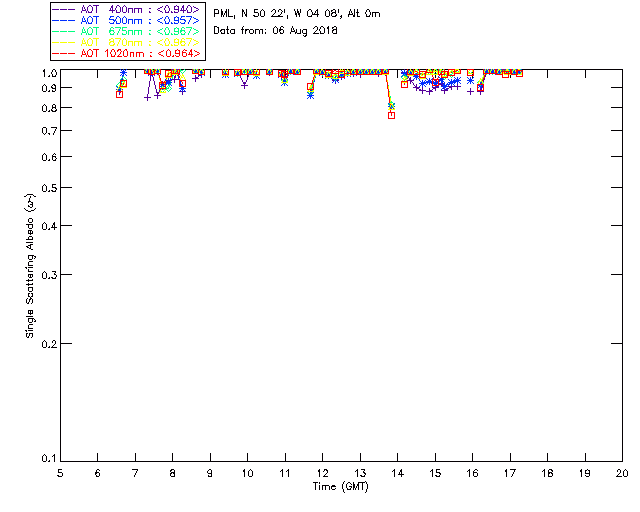Click the x-axis tick label 5

pyautogui.click(x=60, y=473)
